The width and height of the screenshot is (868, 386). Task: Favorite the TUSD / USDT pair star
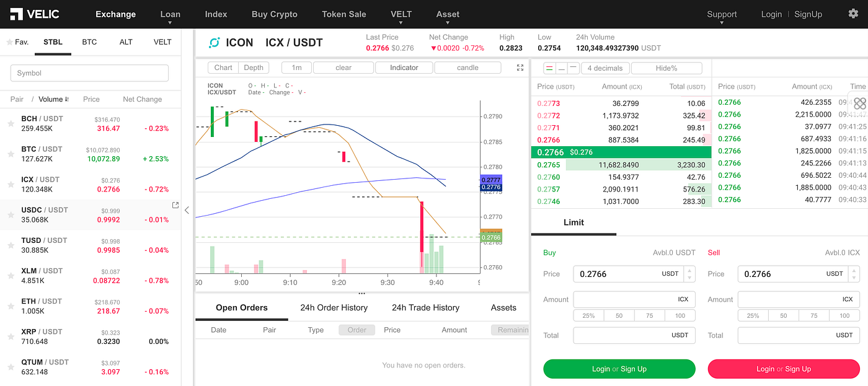click(x=11, y=245)
